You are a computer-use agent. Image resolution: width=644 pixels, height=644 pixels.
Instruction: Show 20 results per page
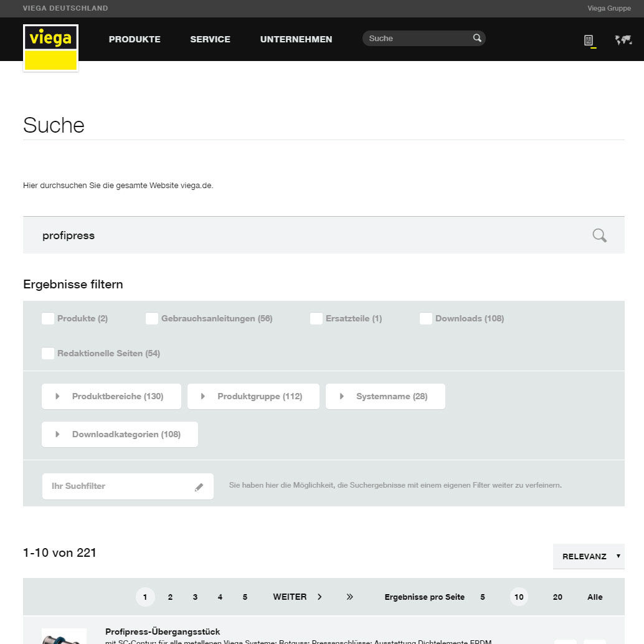pyautogui.click(x=557, y=597)
